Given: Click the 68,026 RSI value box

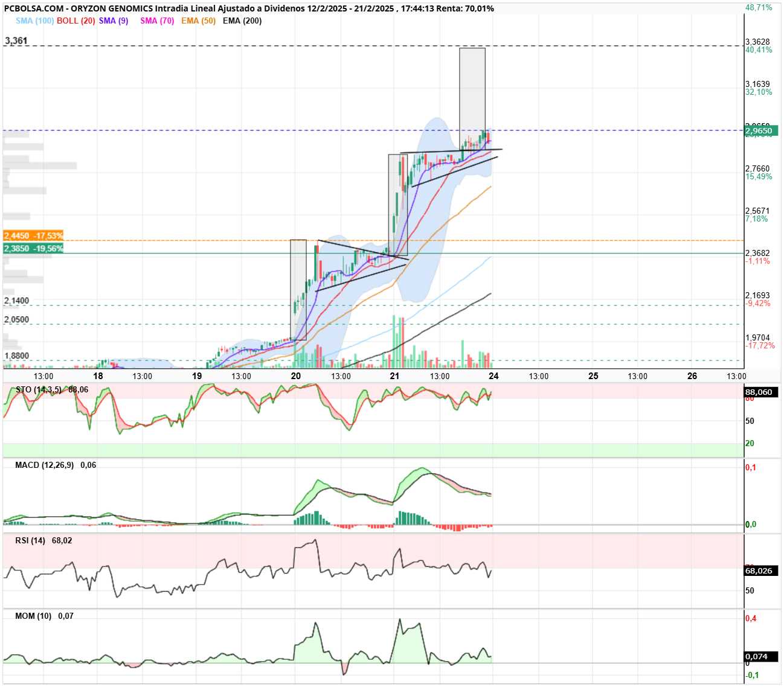Looking at the screenshot, I should pyautogui.click(x=761, y=570).
